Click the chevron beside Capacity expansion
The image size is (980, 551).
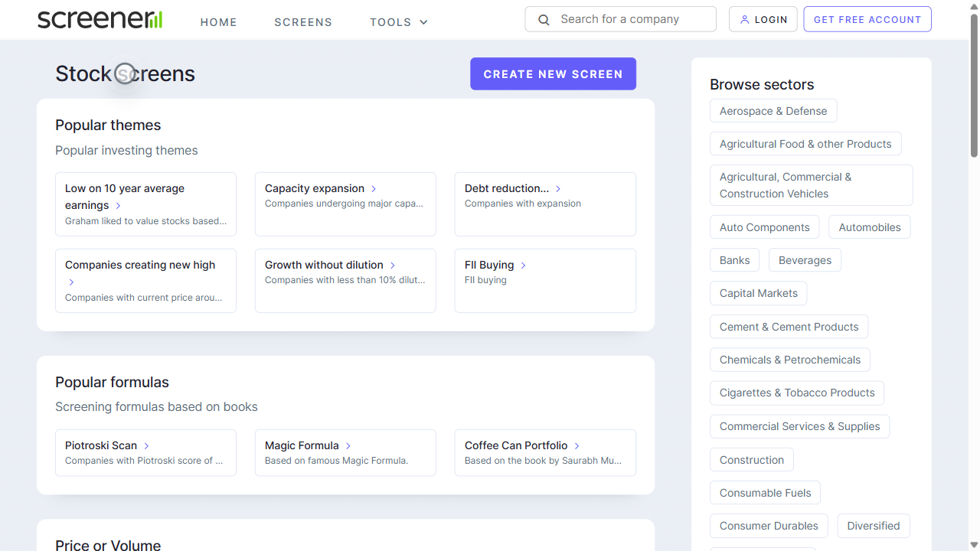374,188
